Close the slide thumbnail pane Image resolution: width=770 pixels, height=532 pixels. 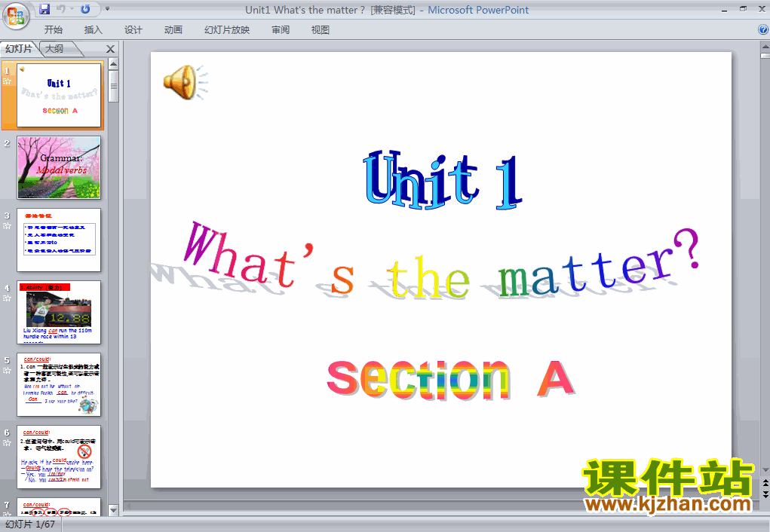point(111,49)
